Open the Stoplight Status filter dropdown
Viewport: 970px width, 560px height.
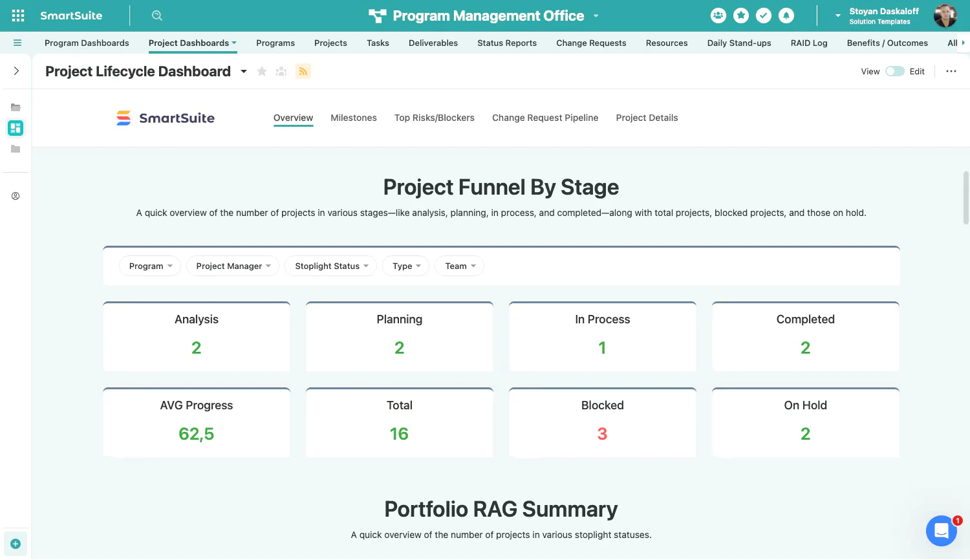pos(330,266)
